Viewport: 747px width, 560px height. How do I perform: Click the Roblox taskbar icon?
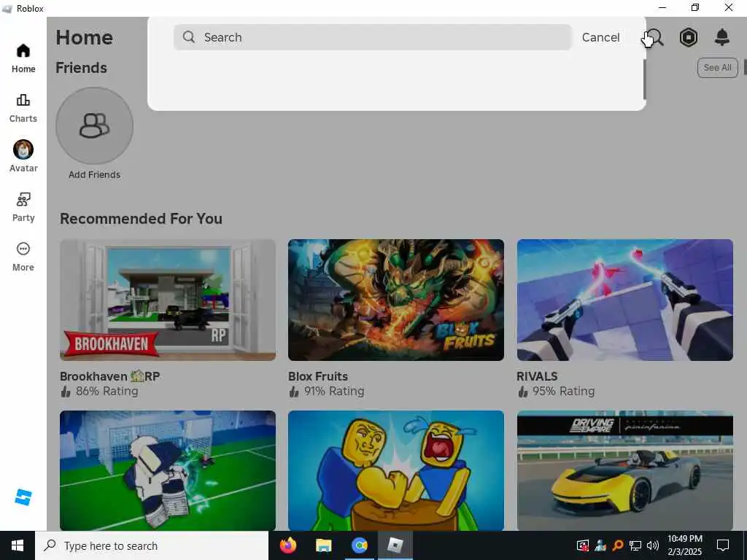(395, 545)
